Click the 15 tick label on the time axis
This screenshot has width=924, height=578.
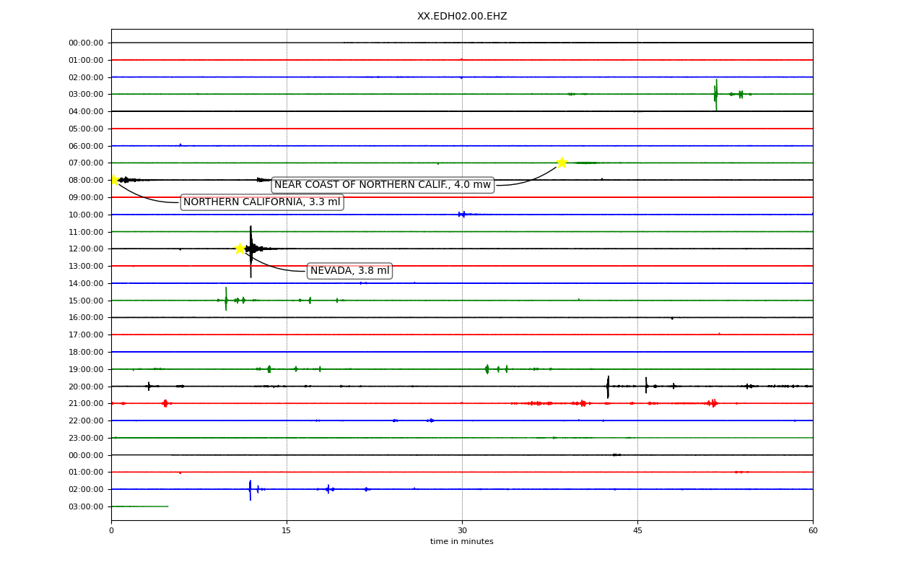point(287,531)
